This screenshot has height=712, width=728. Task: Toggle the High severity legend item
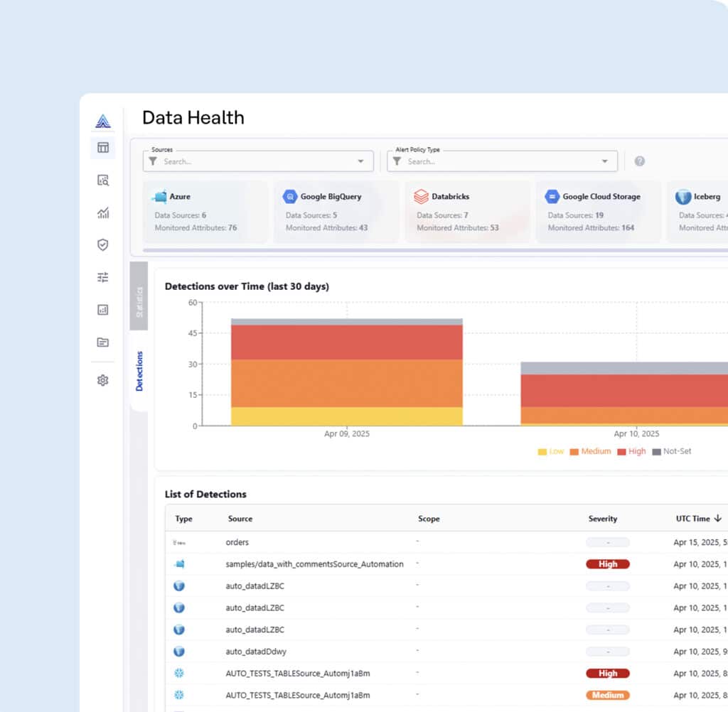[628, 451]
